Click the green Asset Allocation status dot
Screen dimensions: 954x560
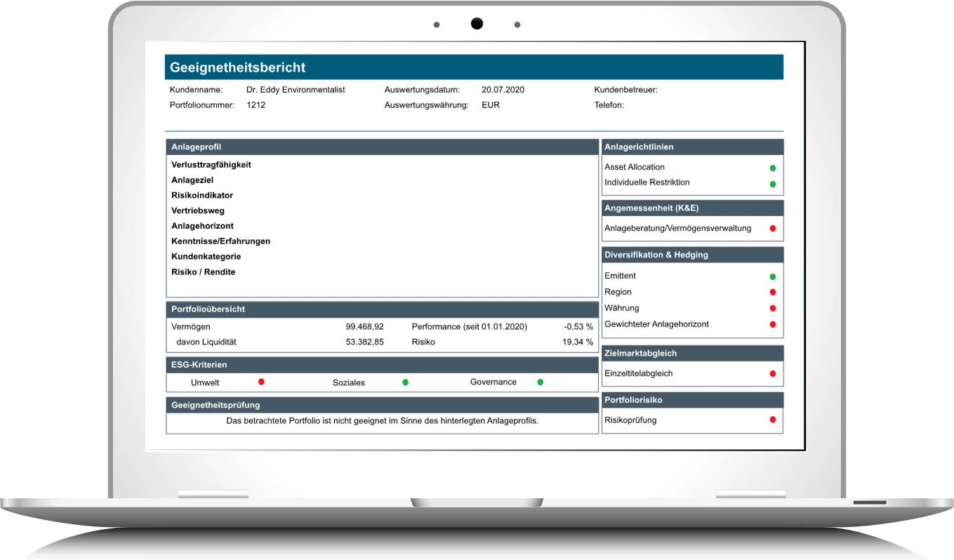point(772,168)
